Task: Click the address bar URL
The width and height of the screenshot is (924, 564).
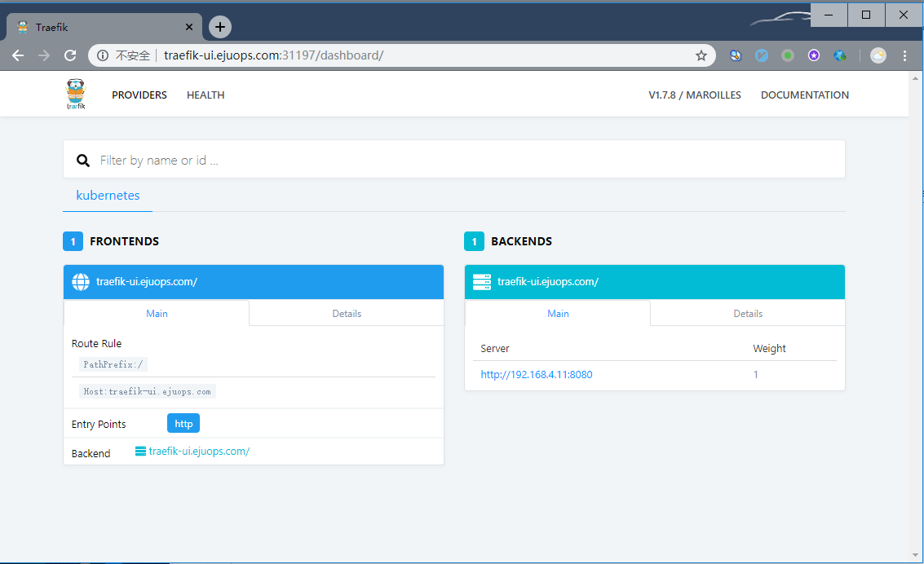Action: (273, 55)
